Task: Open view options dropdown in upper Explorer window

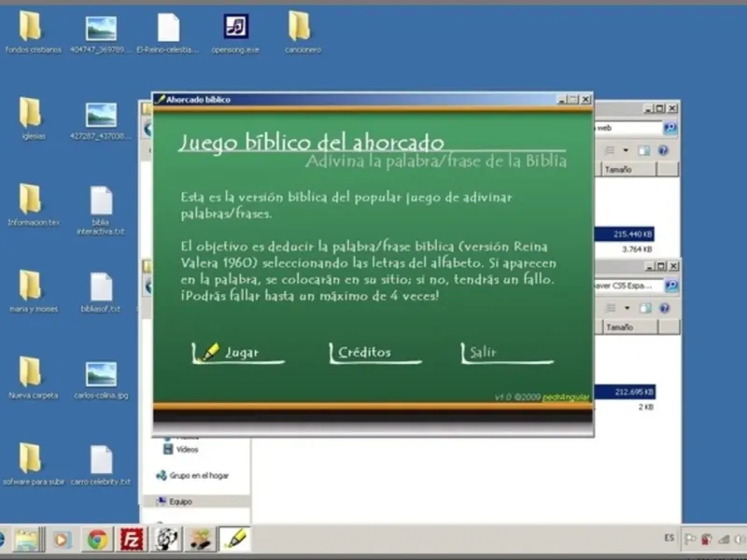Action: tap(626, 151)
